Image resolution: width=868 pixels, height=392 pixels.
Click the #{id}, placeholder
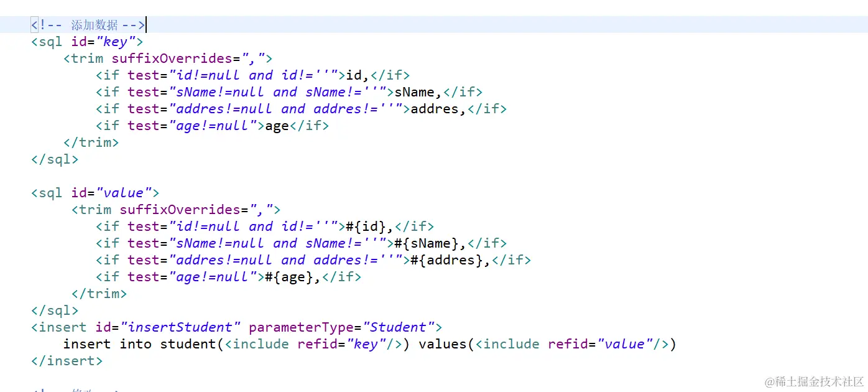[370, 226]
